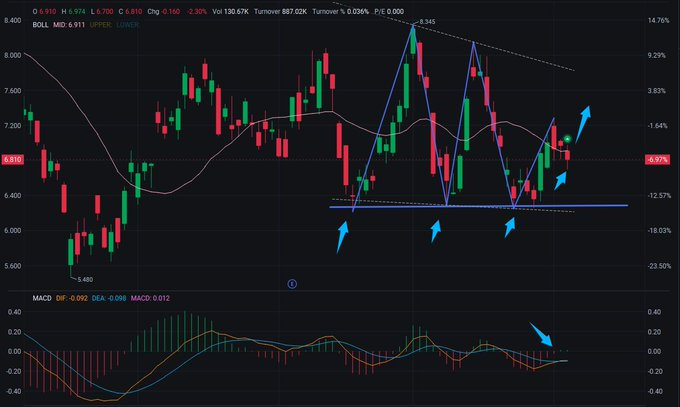
Task: Click the 'Chg -0.160' value
Action: [x=163, y=11]
